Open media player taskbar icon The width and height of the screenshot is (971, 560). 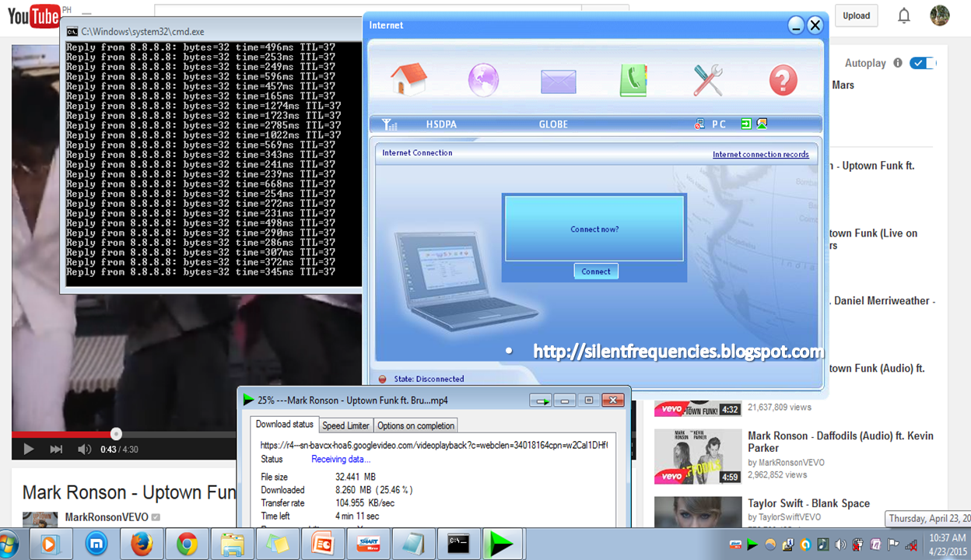click(x=51, y=544)
